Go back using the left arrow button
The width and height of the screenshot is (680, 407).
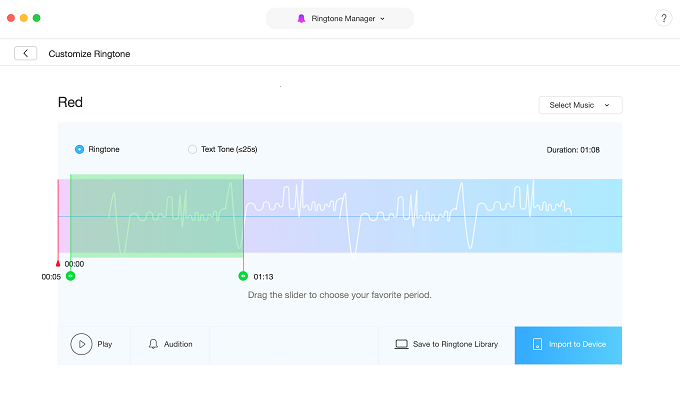[x=25, y=53]
